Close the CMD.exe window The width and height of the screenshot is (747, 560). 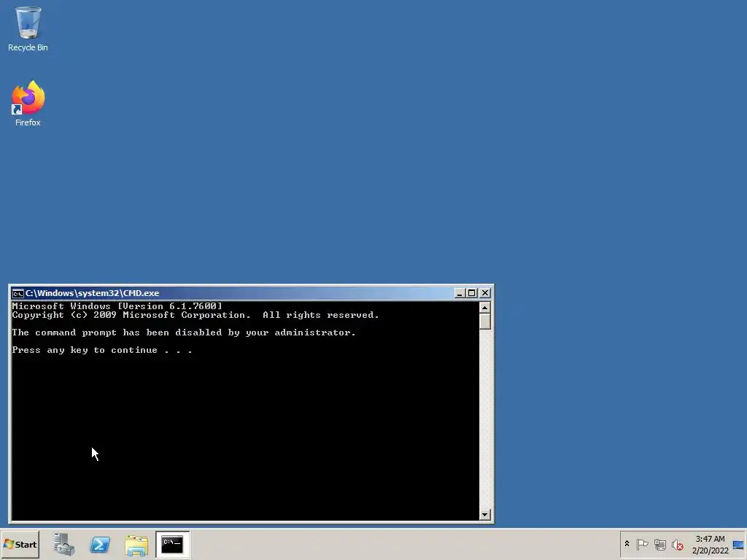click(x=485, y=293)
